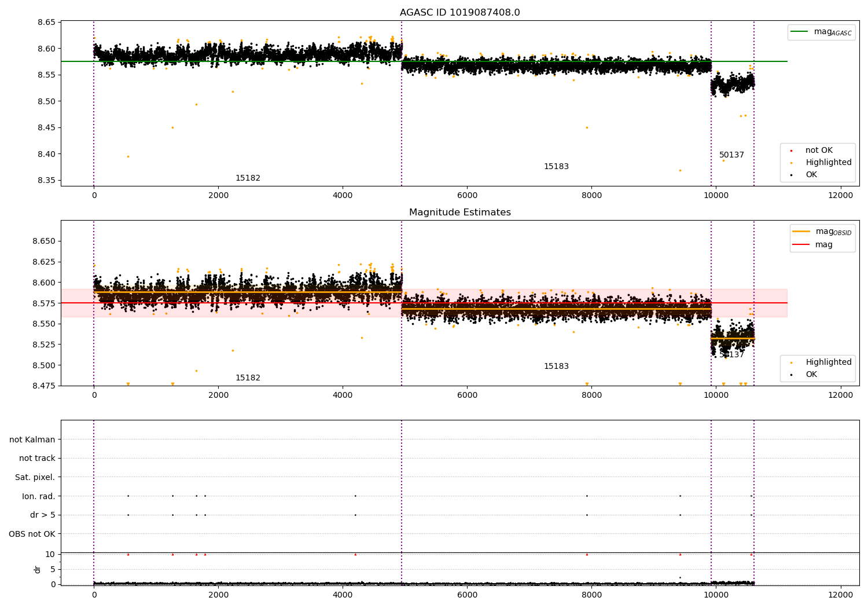Click x-tick 4000 under the bottom plot

pyautogui.click(x=343, y=595)
